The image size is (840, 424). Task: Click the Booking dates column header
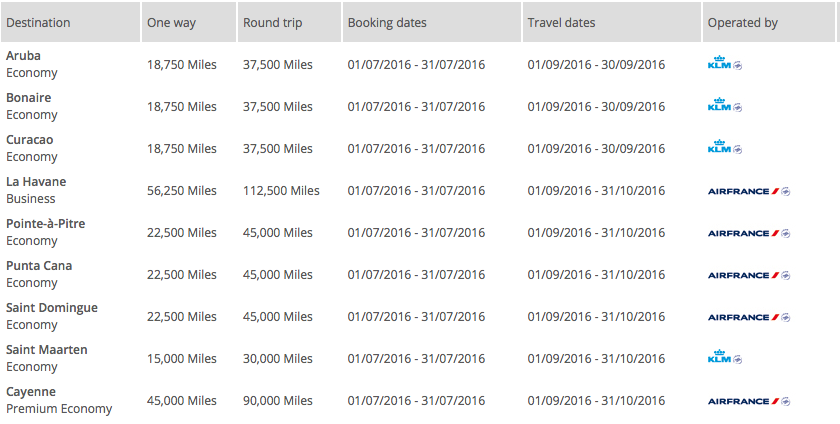386,23
